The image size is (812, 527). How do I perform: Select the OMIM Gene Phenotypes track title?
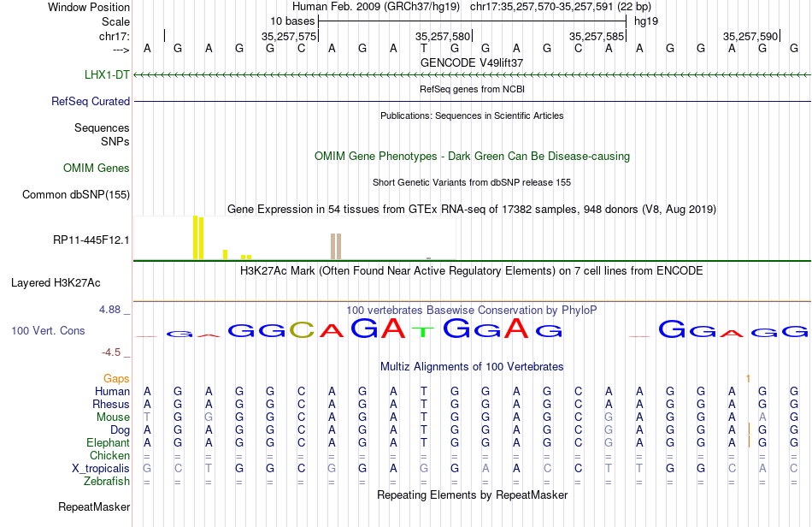click(472, 156)
